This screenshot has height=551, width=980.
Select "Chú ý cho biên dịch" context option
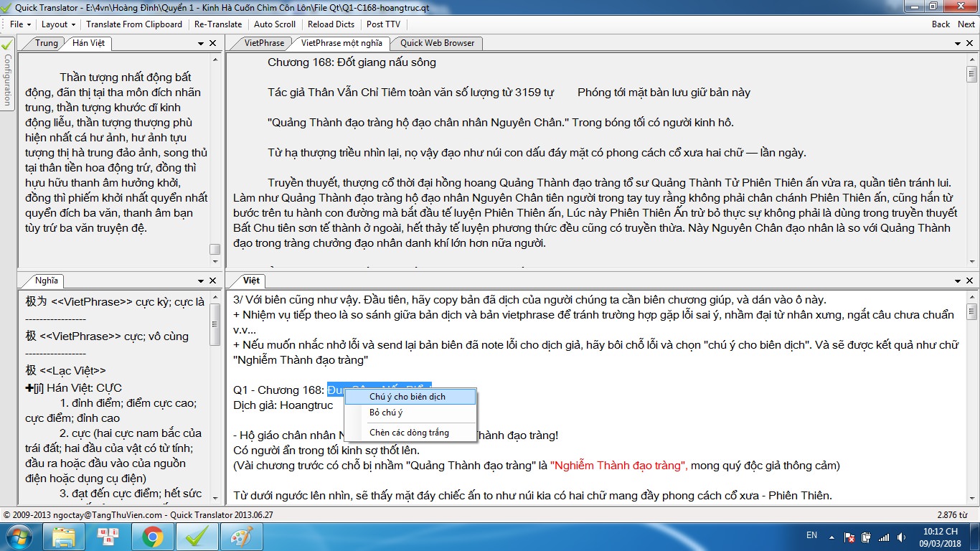click(407, 396)
